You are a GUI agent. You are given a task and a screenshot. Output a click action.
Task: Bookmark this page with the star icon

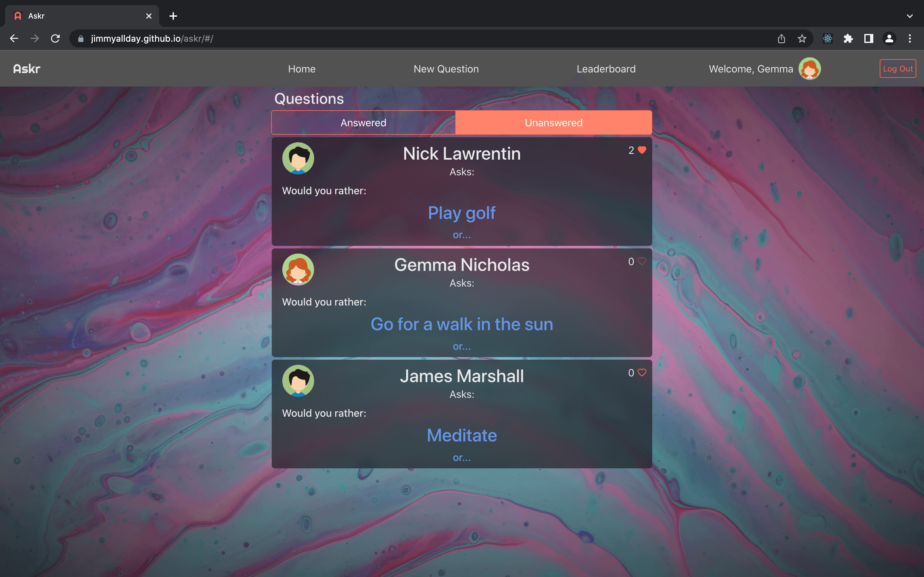pyautogui.click(x=802, y=38)
